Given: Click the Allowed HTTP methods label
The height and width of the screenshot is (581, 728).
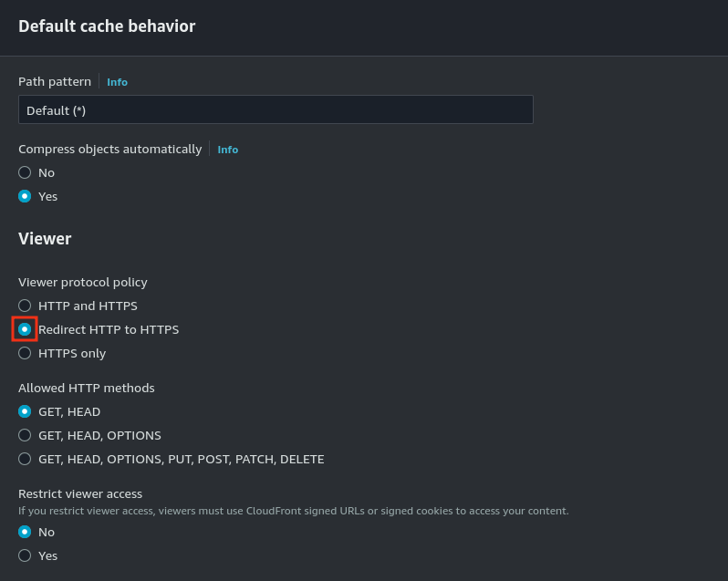Looking at the screenshot, I should (87, 388).
